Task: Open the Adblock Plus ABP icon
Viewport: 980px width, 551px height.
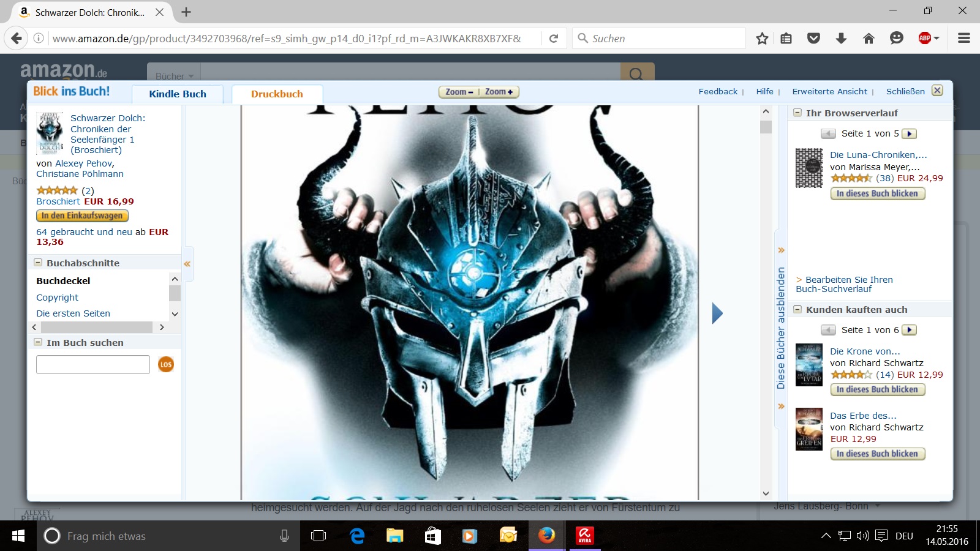Action: point(925,39)
